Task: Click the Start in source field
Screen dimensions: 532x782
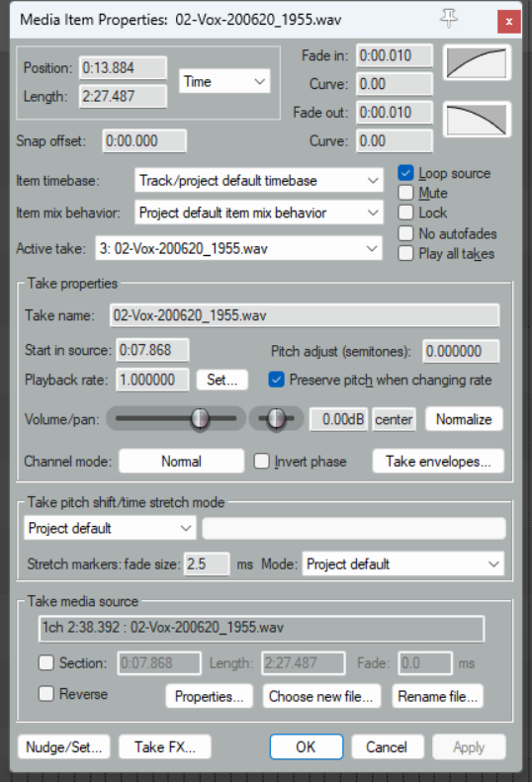Action: (x=152, y=350)
